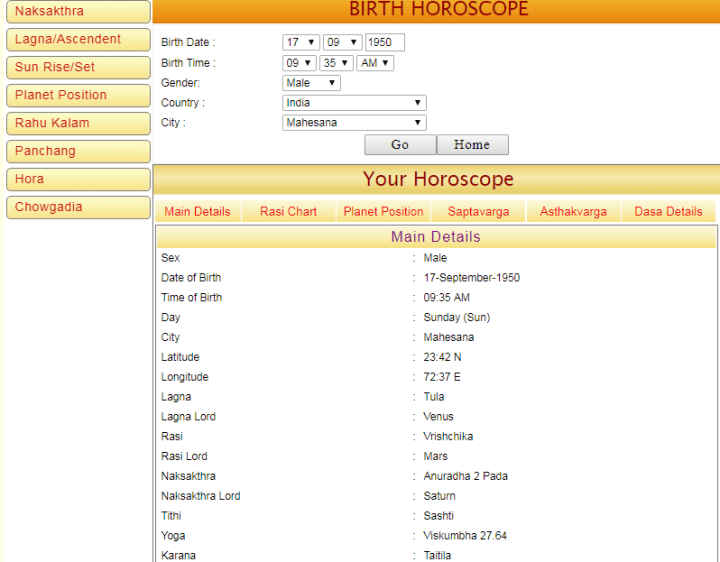Open the birth time hour dropdown

(300, 63)
